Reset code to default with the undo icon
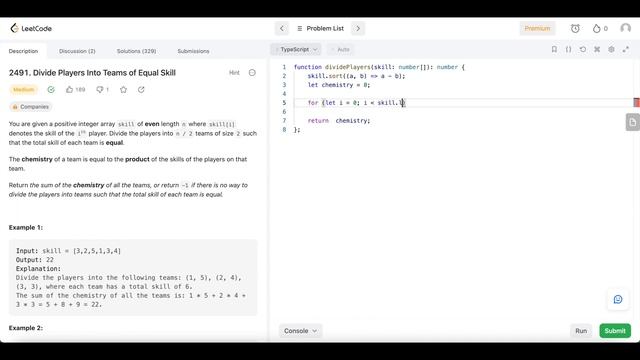Image resolution: width=640 pixels, height=360 pixels. click(582, 49)
